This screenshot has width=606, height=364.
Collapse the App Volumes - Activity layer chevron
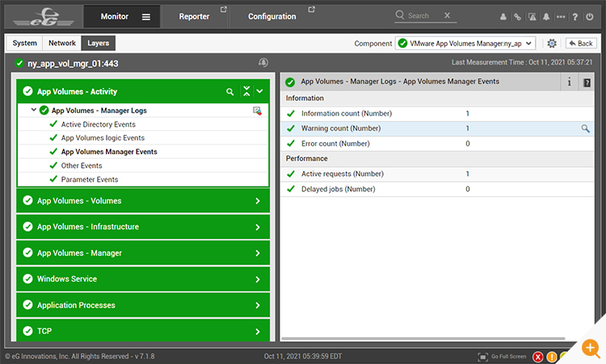pos(259,91)
